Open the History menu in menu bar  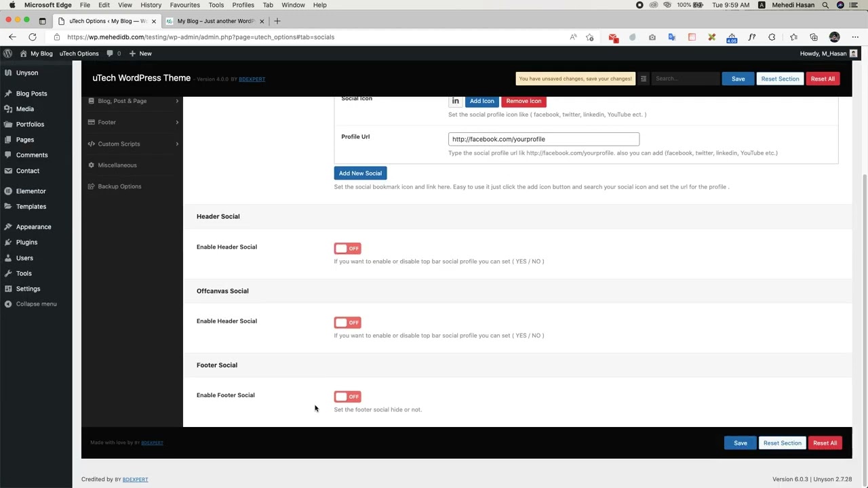[151, 5]
